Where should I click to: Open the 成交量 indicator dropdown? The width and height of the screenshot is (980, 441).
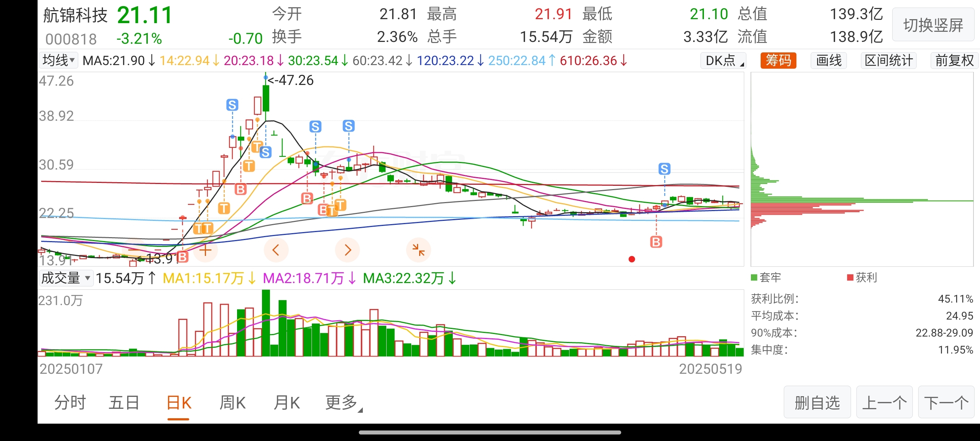pyautogui.click(x=66, y=278)
